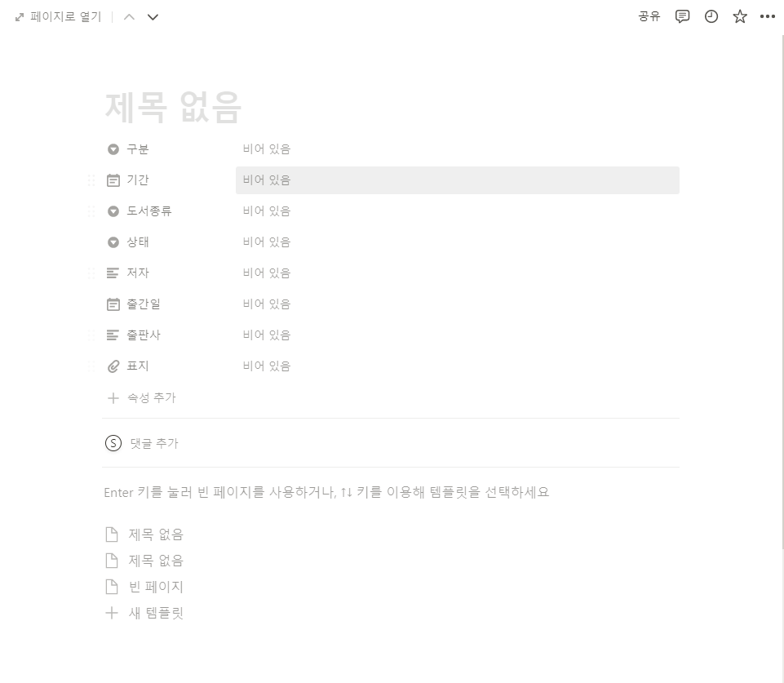The height and width of the screenshot is (683, 784).
Task: Set value for 구분 empty field
Action: (458, 149)
